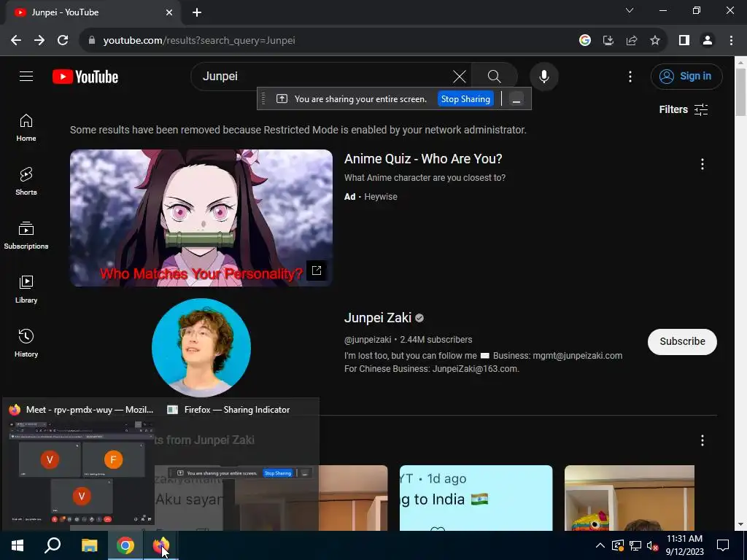The height and width of the screenshot is (560, 747).
Task: Go back with the browser back arrow
Action: pos(16,41)
